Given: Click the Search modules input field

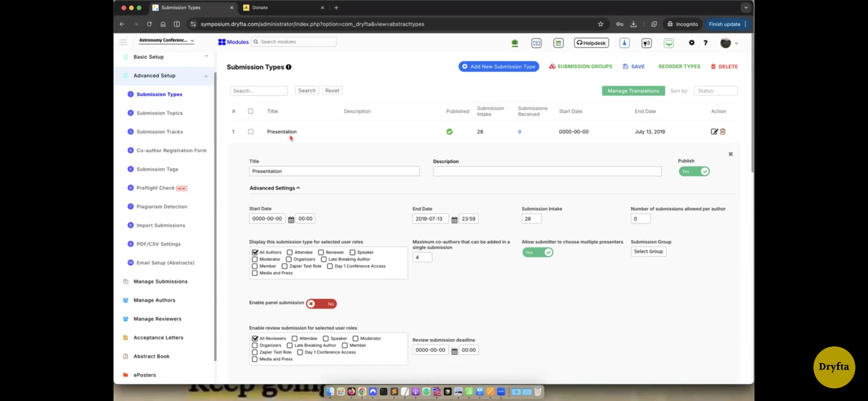Looking at the screenshot, I should 297,42.
